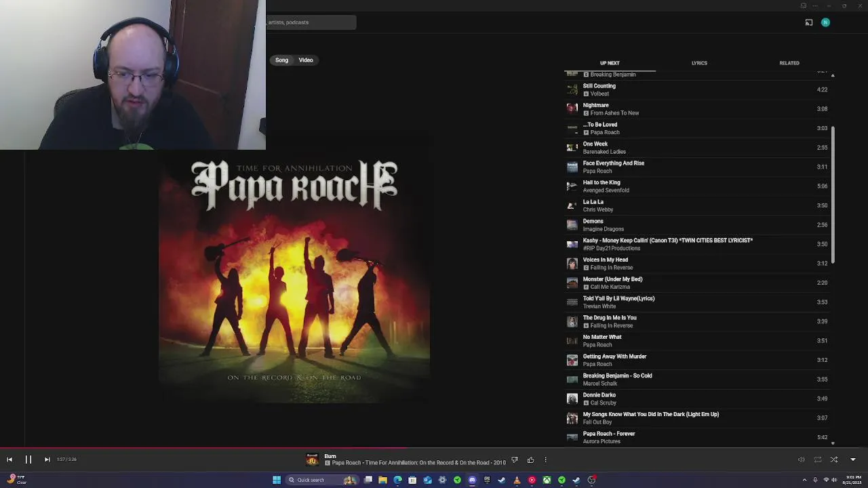The height and width of the screenshot is (488, 868).
Task: Play My Songs Know What You Did In The Dark
Action: 697,418
